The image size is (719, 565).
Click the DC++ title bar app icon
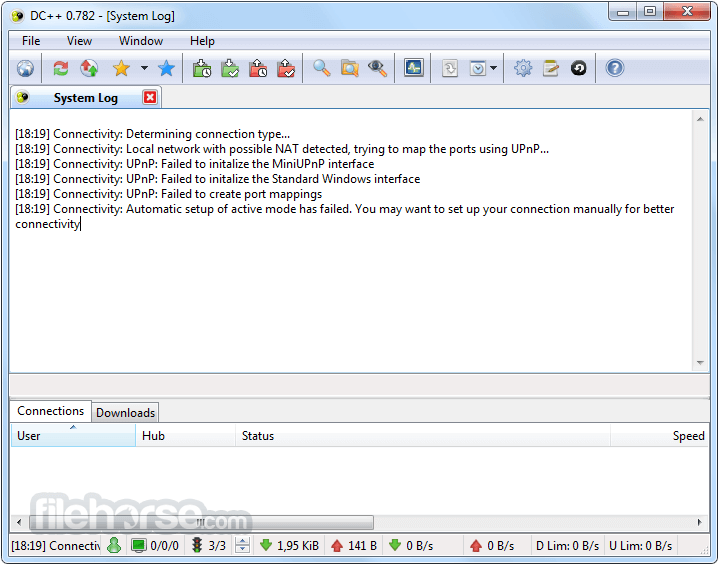point(18,16)
